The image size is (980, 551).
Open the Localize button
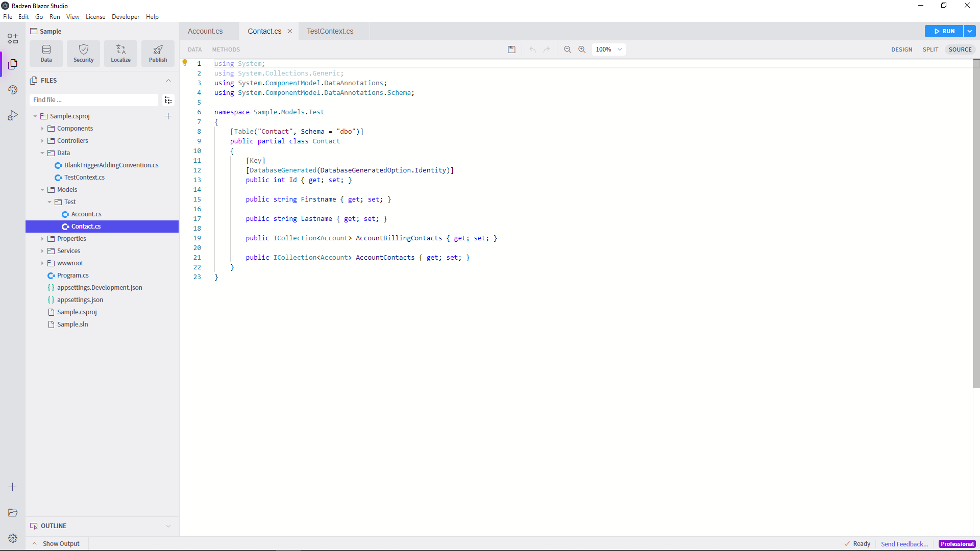[x=121, y=53]
